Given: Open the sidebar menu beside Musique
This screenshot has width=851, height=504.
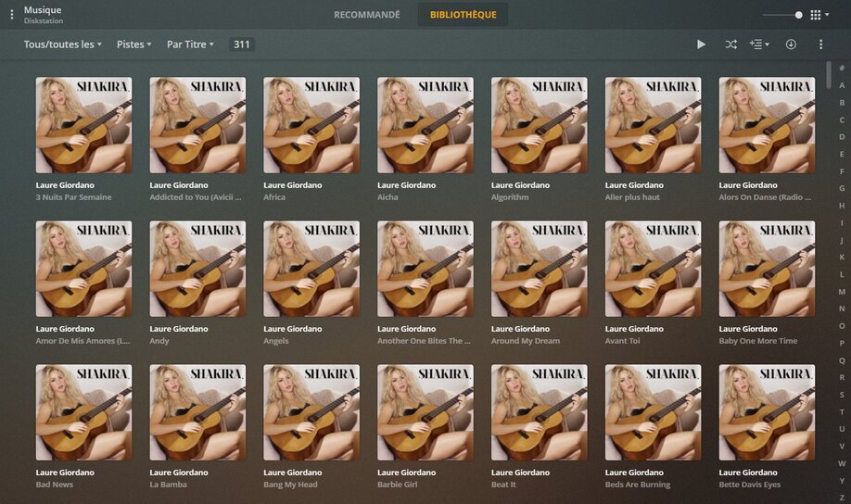Looking at the screenshot, I should pos(11,15).
